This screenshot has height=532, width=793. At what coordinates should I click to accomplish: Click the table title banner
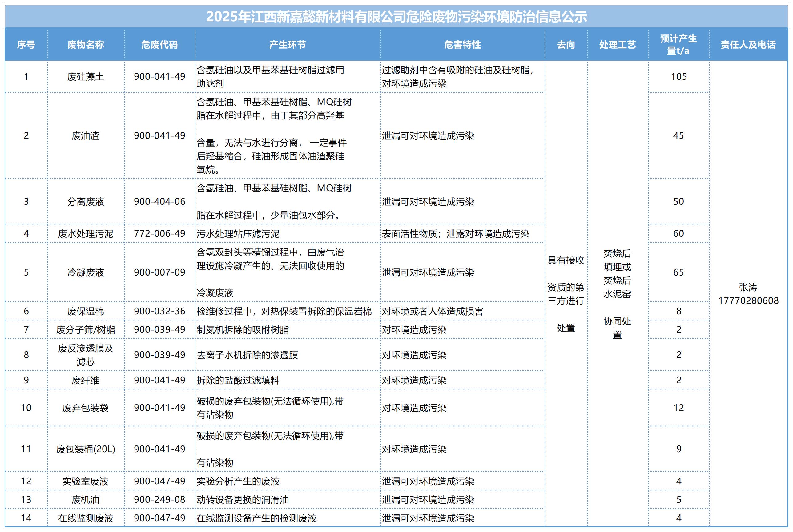pos(396,17)
